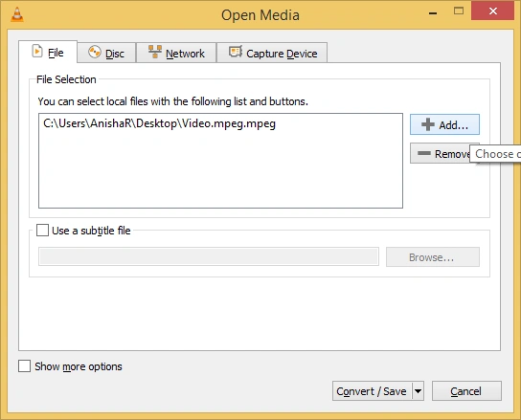Image resolution: width=521 pixels, height=420 pixels.
Task: Click the minus icon on Remove button
Action: pos(424,153)
